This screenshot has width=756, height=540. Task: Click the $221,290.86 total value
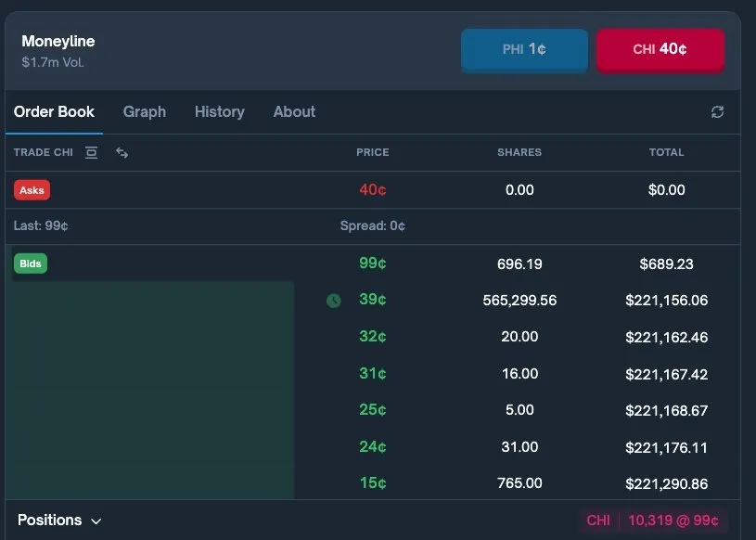tap(666, 483)
